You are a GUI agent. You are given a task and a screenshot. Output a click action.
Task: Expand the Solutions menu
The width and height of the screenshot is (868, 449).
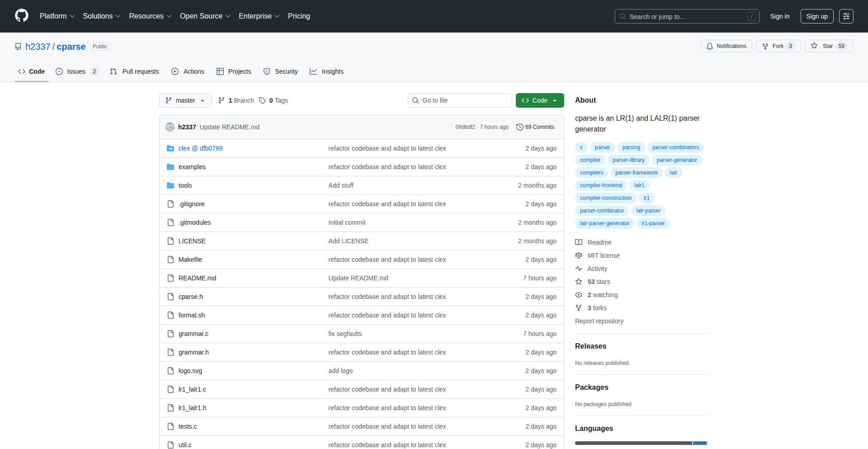pyautogui.click(x=102, y=16)
